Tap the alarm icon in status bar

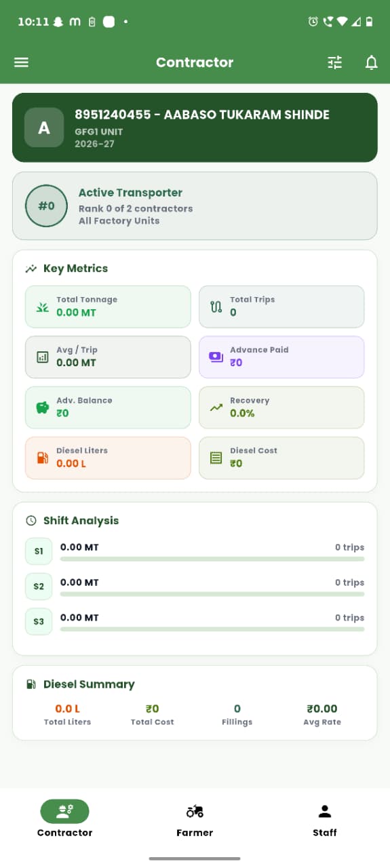point(313,22)
